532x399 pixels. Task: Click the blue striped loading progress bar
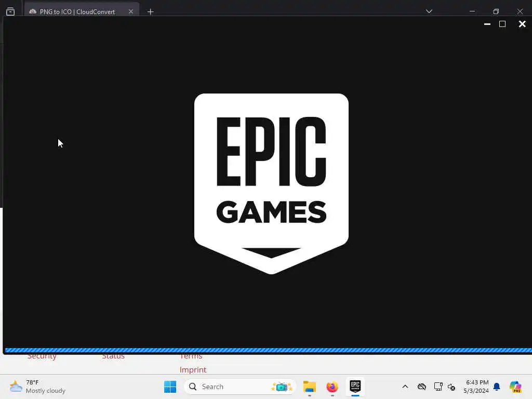point(269,350)
